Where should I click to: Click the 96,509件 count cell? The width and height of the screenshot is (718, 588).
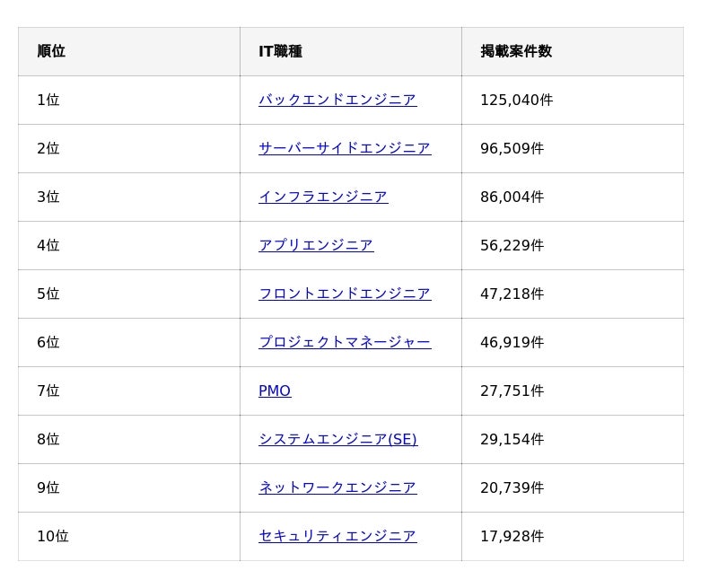coord(512,148)
